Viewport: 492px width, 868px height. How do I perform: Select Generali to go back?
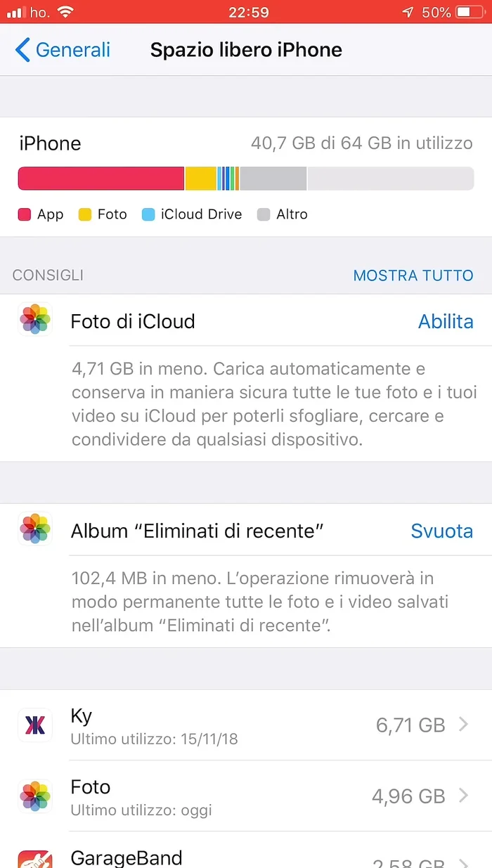point(72,50)
